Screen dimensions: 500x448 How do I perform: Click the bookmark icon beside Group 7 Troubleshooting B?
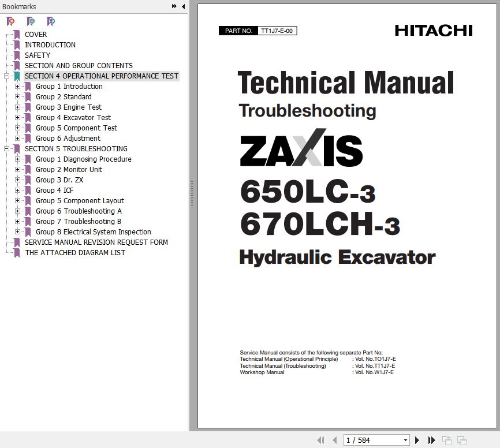point(28,221)
